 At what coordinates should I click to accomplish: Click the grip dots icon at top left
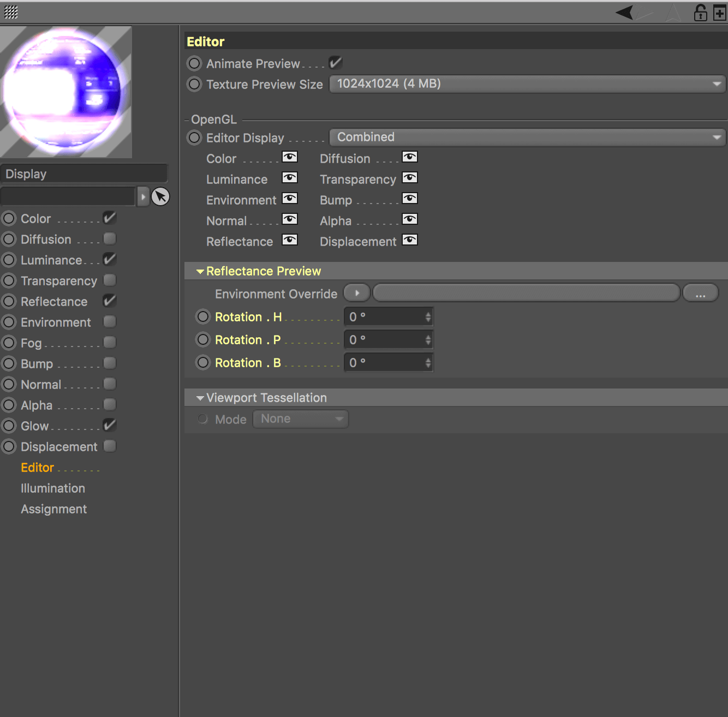coord(11,12)
